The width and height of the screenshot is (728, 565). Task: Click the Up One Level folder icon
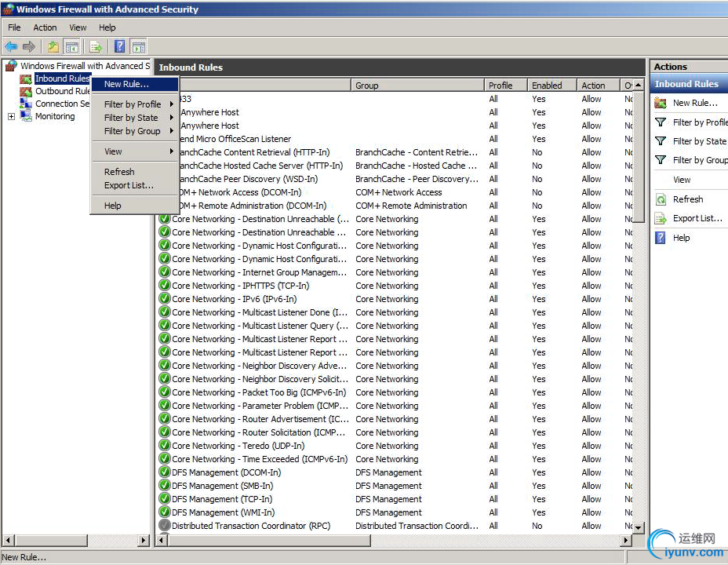tap(53, 46)
